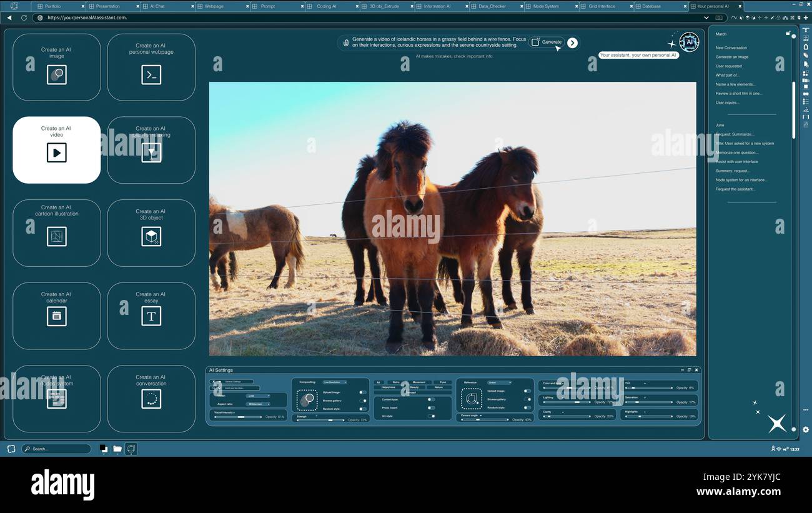This screenshot has height=513, width=812.
Task: Open the Reference Linked dropdown
Action: tap(500, 382)
